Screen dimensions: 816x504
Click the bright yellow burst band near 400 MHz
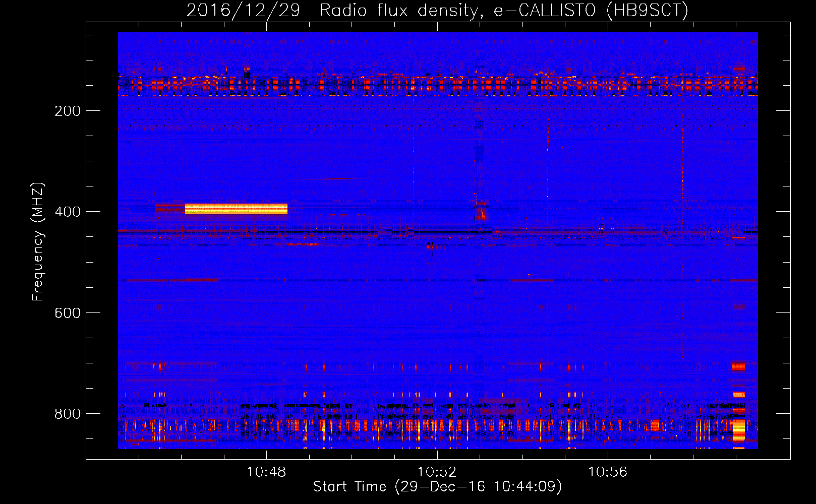point(236,209)
